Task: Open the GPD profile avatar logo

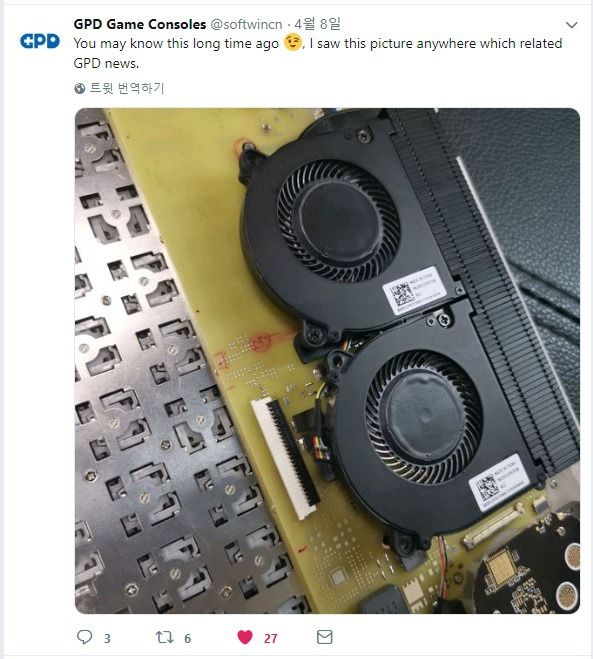Action: [40, 41]
